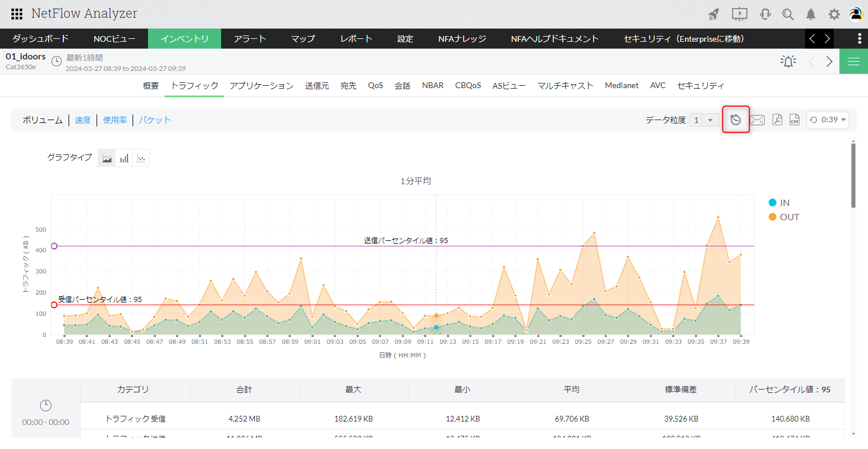Click the email envelope icon
The image size is (868, 449).
tap(757, 120)
